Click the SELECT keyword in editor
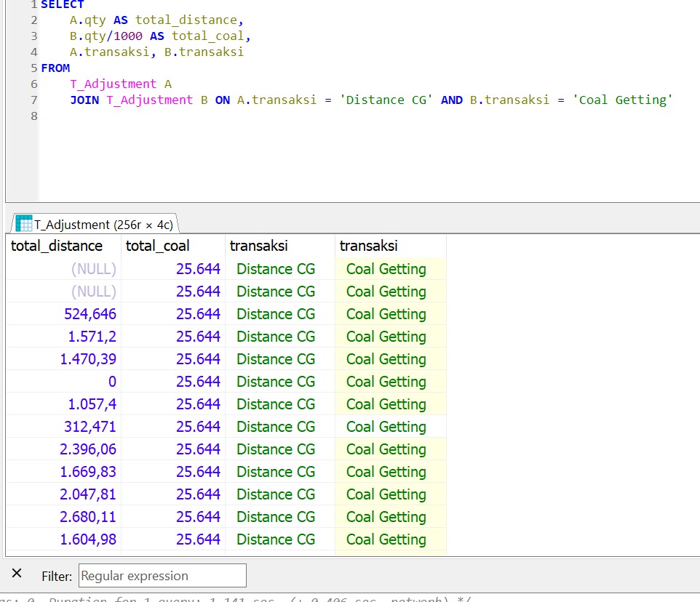Image resolution: width=700 pixels, height=602 pixels. coord(62,5)
